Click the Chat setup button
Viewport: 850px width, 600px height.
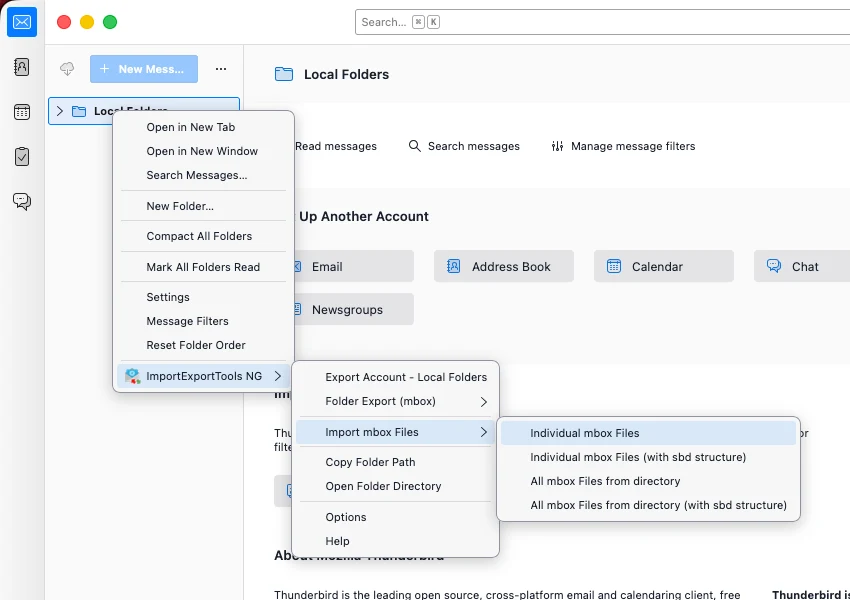802,266
